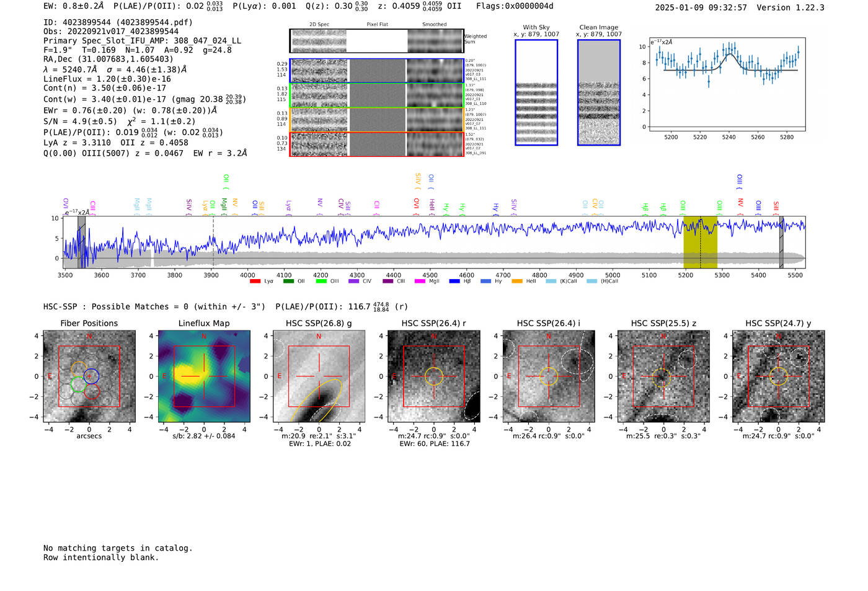Click the CIV purple legend swatch

(353, 281)
